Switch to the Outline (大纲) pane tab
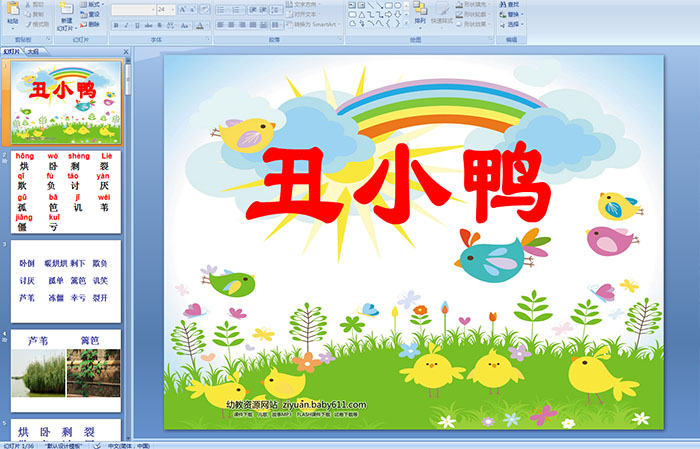 (x=33, y=52)
